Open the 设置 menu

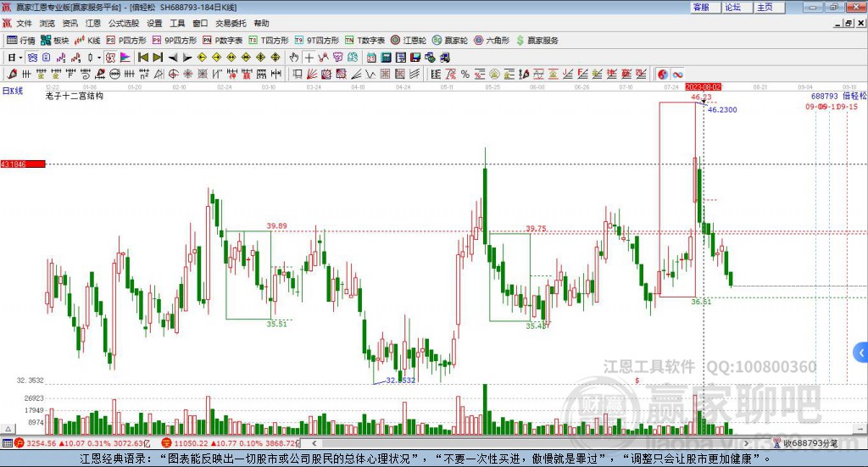click(x=154, y=23)
